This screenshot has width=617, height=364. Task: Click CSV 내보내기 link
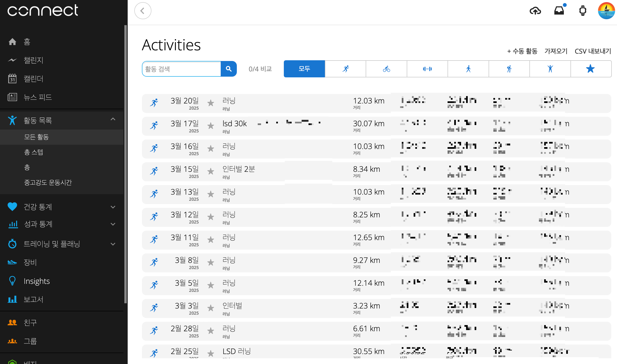[x=593, y=51]
